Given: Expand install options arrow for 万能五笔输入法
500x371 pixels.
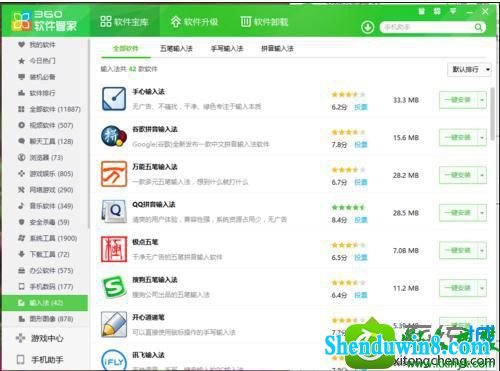Looking at the screenshot, I should coord(482,175).
